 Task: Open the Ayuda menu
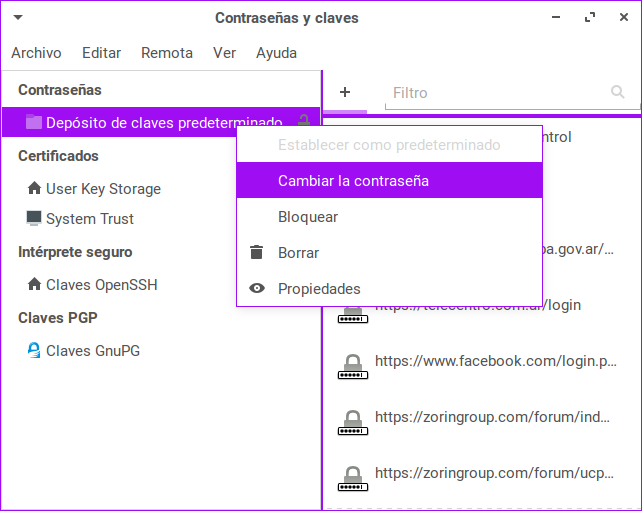pos(276,53)
